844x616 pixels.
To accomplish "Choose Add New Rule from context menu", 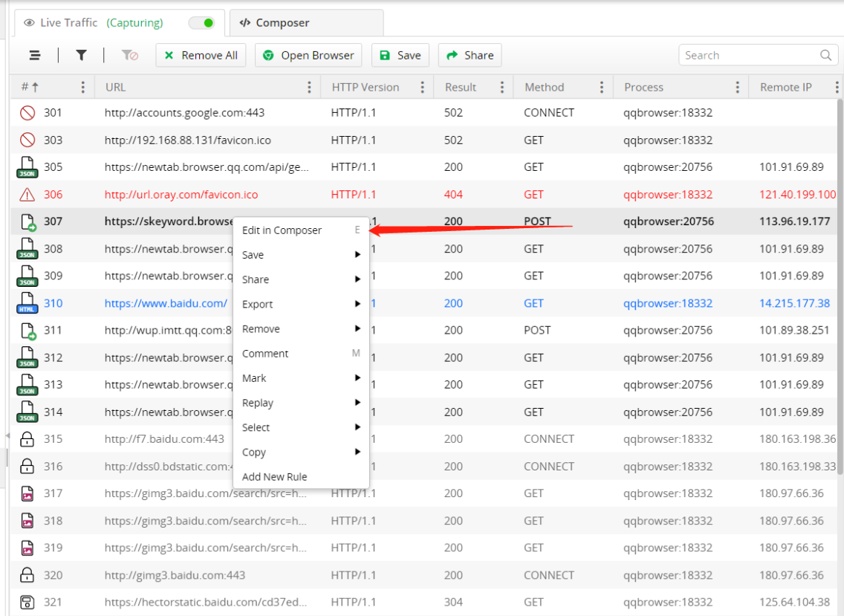I will (x=302, y=477).
